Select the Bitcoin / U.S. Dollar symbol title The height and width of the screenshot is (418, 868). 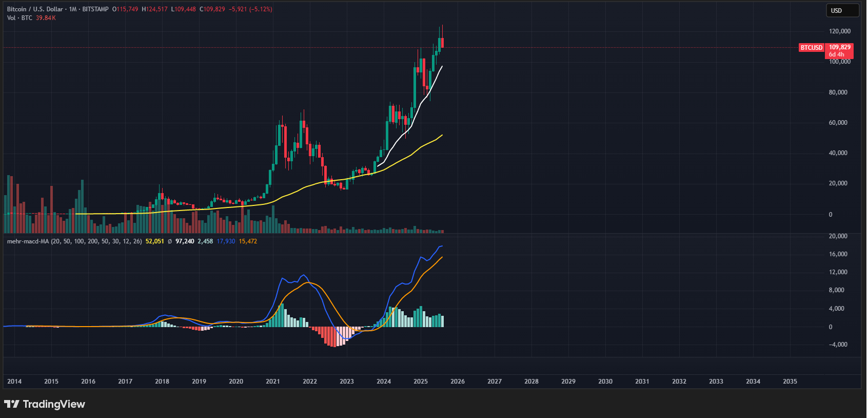(x=35, y=9)
